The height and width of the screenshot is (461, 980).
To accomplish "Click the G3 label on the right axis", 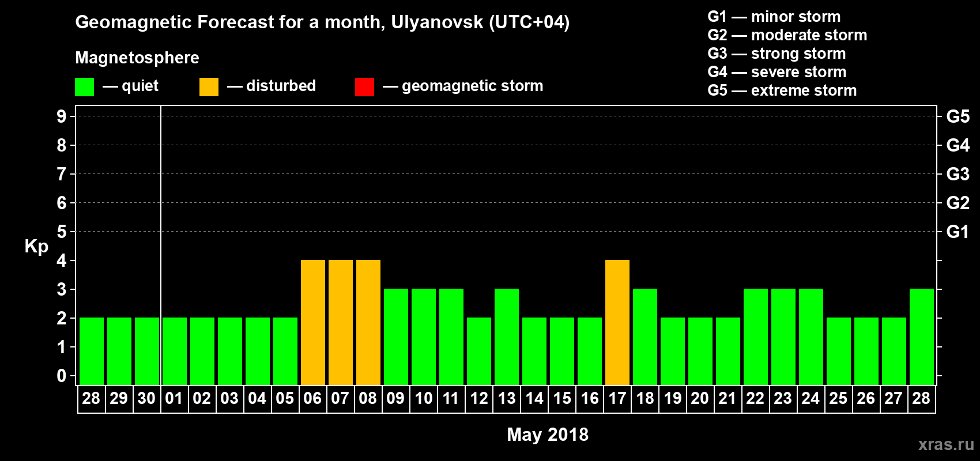I will click(958, 174).
